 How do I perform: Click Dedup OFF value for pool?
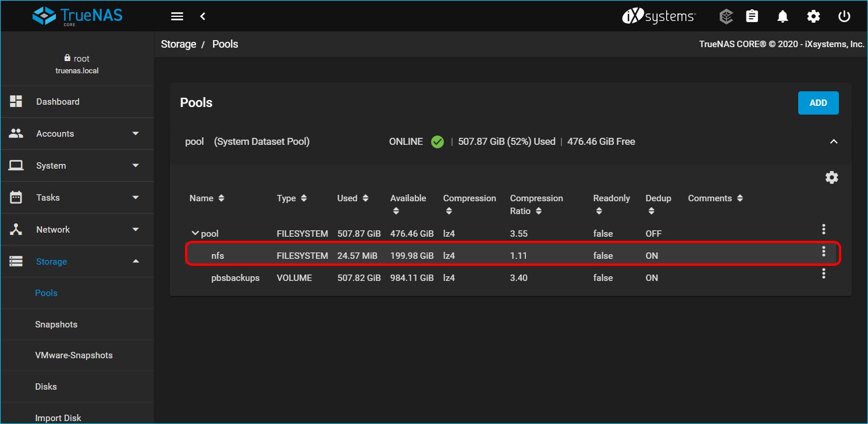pyautogui.click(x=653, y=234)
